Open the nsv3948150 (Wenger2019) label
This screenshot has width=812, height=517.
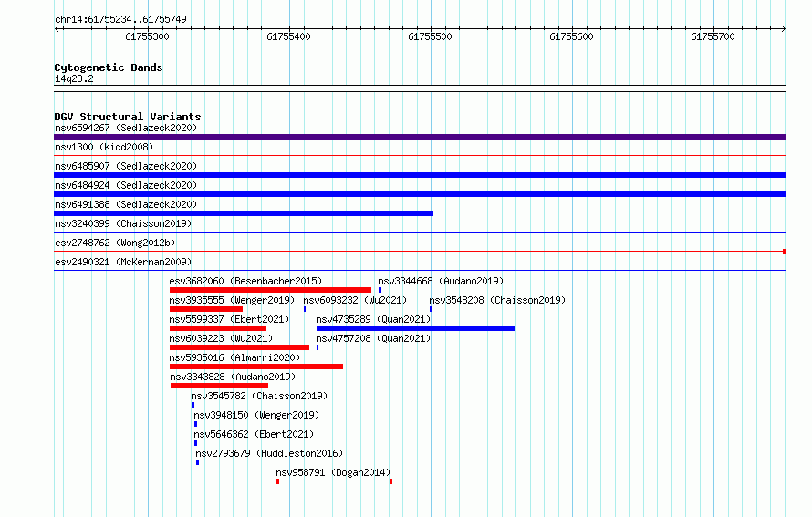point(256,415)
